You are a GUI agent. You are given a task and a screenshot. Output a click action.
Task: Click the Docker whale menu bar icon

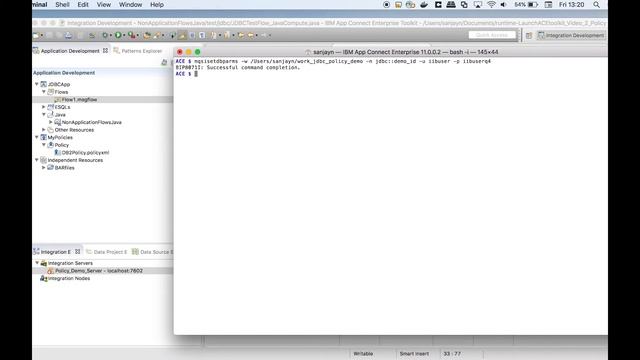point(424,5)
